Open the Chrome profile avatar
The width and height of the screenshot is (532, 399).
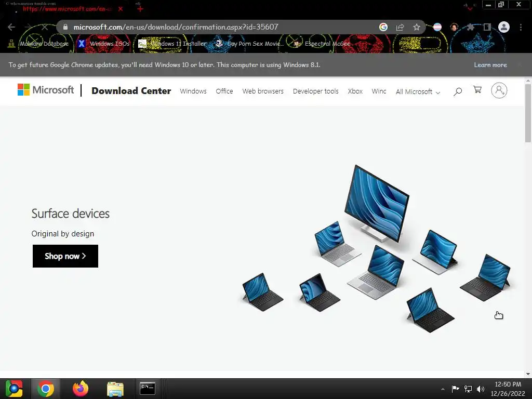point(504,27)
